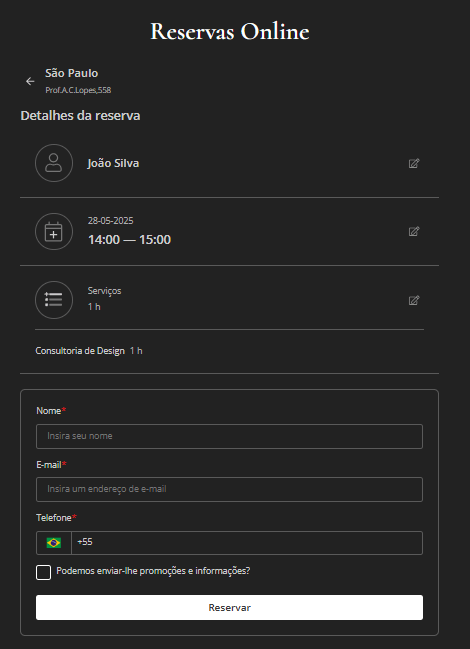Click the person avatar icon next to João Silva
This screenshot has height=649, width=470.
[54, 163]
